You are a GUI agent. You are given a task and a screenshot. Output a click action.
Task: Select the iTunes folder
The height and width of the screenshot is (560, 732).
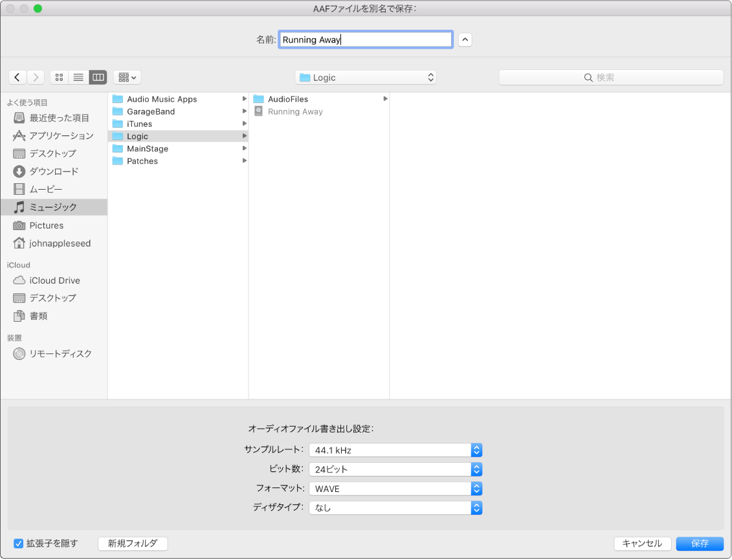click(x=178, y=124)
